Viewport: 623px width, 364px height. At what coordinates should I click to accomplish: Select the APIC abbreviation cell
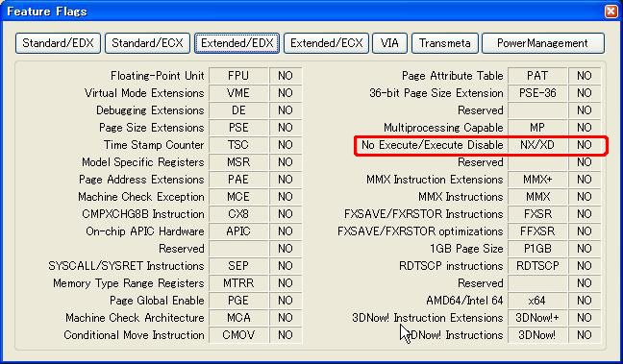click(x=238, y=231)
